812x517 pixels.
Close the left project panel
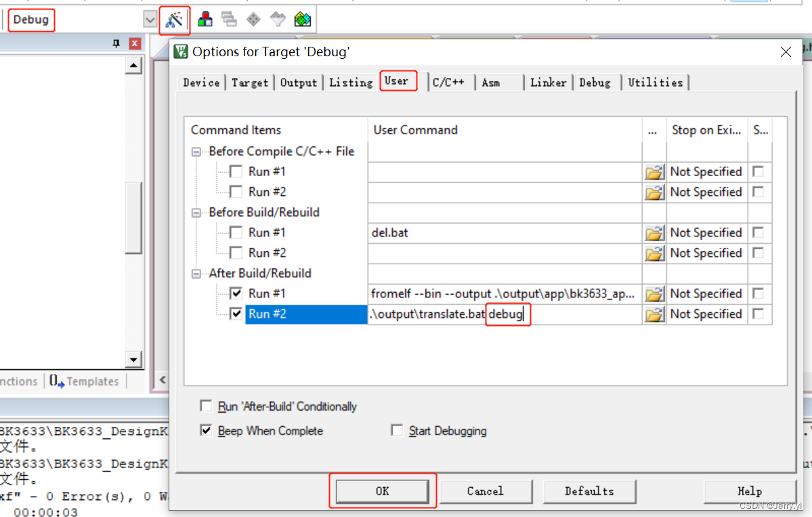click(x=135, y=43)
